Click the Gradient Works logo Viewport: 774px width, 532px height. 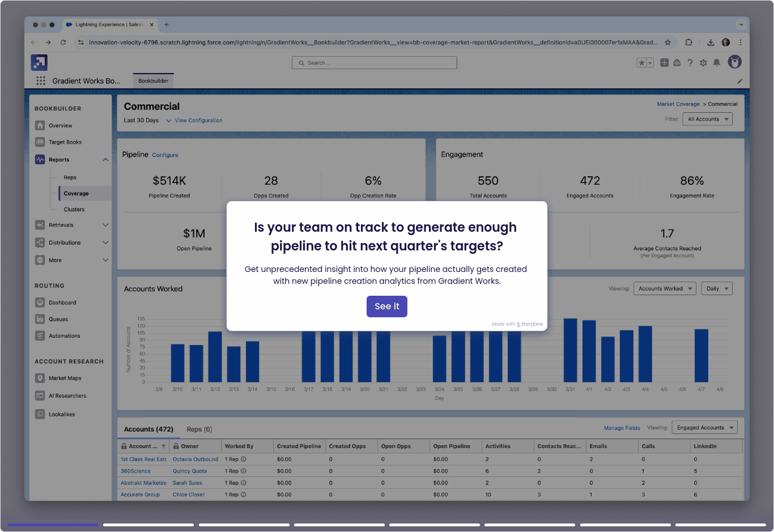click(x=39, y=62)
